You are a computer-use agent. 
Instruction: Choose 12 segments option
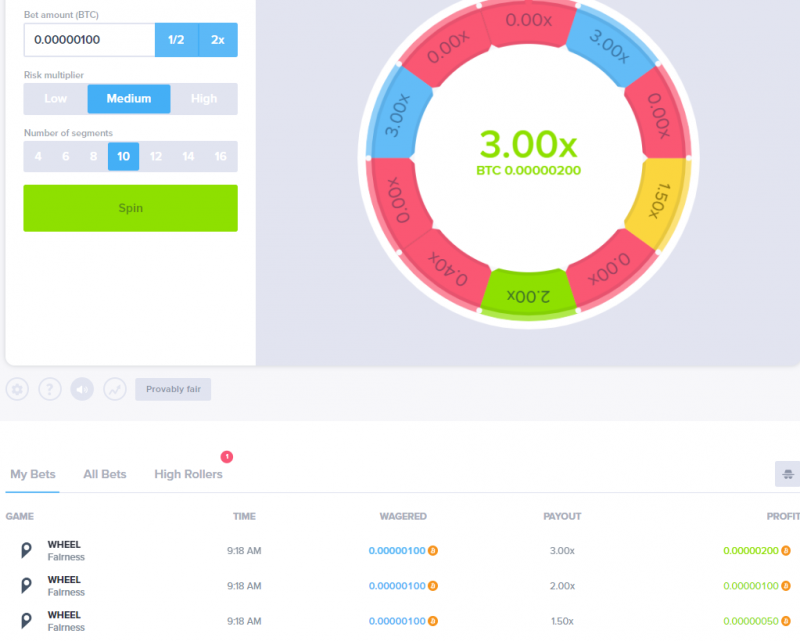tap(156, 156)
